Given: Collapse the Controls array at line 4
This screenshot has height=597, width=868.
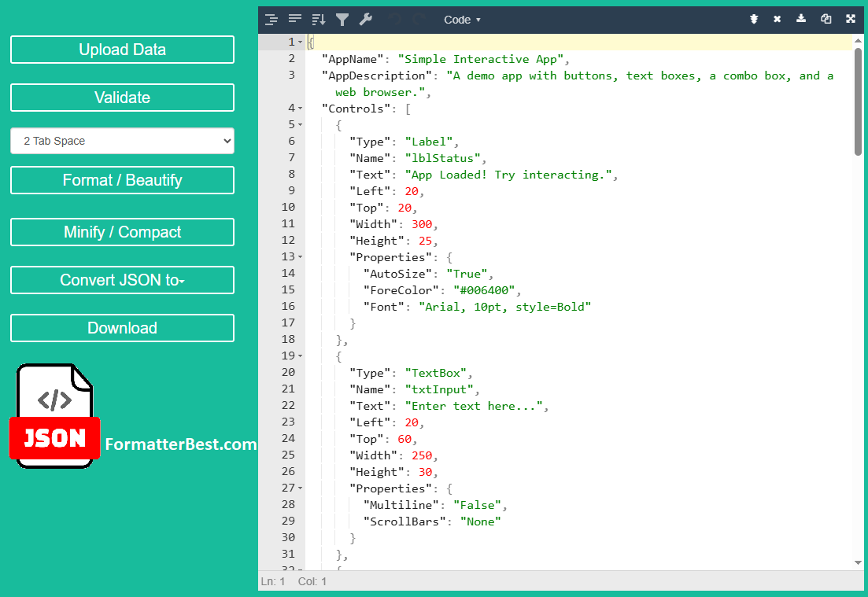Looking at the screenshot, I should point(300,109).
